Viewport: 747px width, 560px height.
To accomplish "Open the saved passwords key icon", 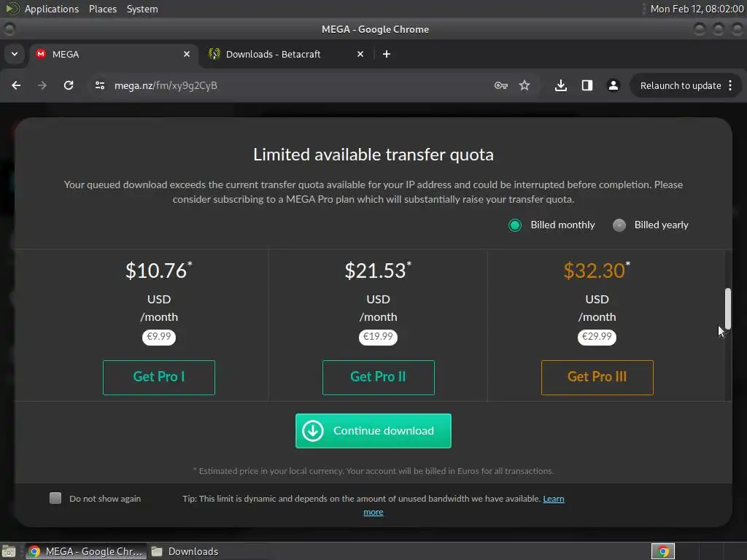I will (x=500, y=85).
